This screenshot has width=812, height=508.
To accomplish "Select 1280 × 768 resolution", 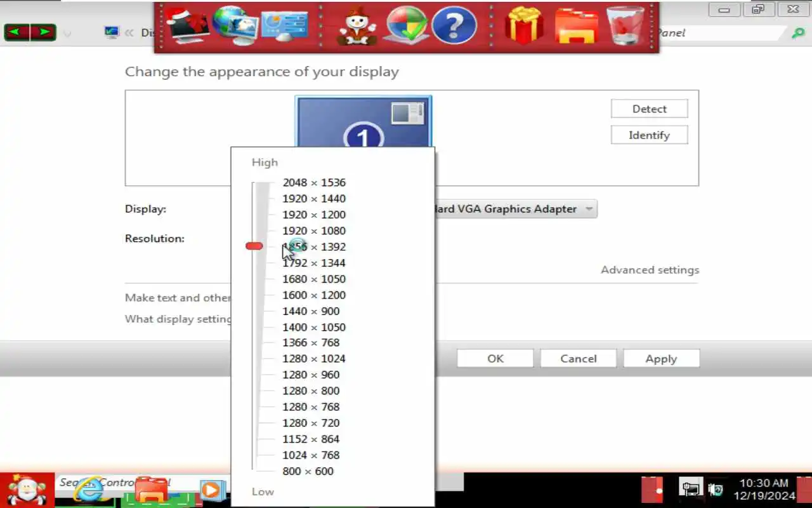I will [311, 406].
